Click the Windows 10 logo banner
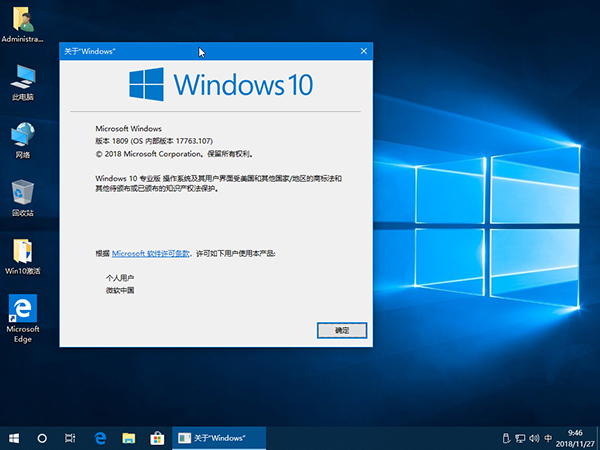The image size is (600, 450). 221,85
